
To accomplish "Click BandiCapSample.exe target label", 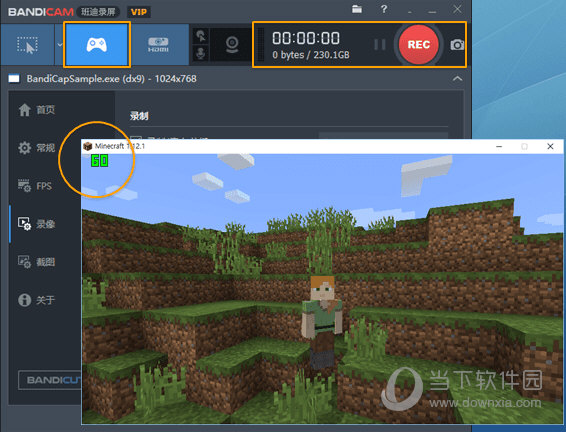I will click(111, 79).
